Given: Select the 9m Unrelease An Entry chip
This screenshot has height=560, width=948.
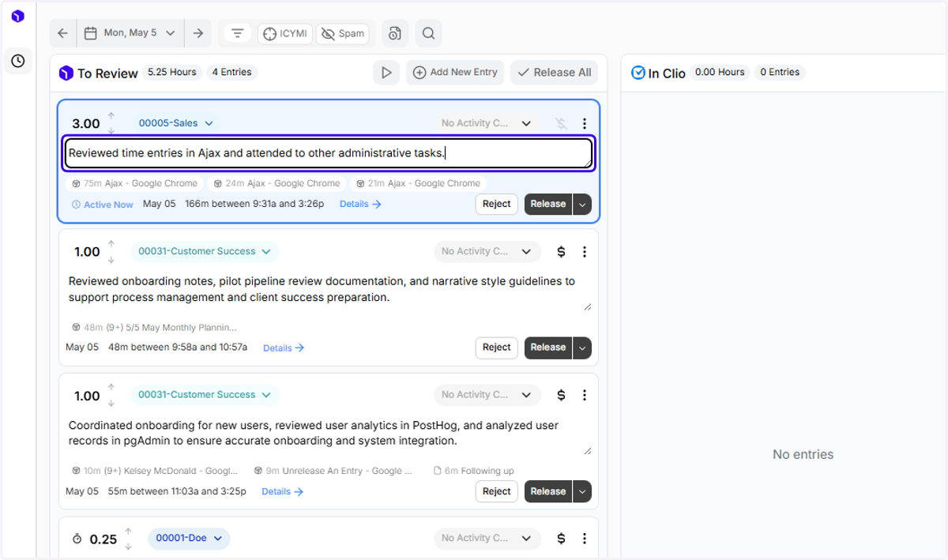Looking at the screenshot, I should click(333, 471).
